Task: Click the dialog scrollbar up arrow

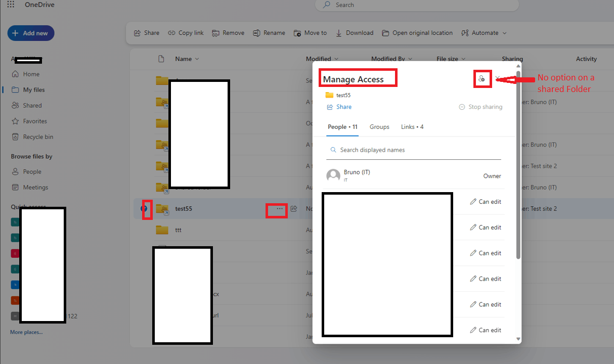Action: (518, 66)
